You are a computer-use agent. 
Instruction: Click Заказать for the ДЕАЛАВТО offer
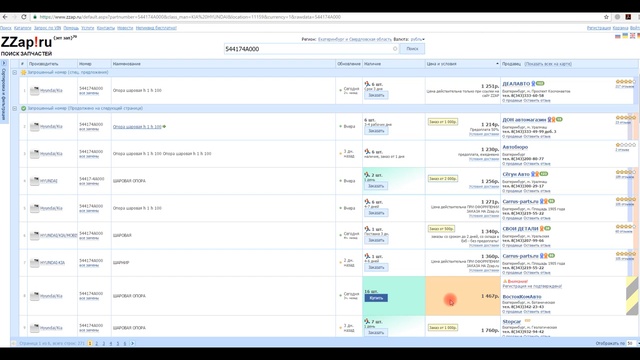(x=376, y=95)
